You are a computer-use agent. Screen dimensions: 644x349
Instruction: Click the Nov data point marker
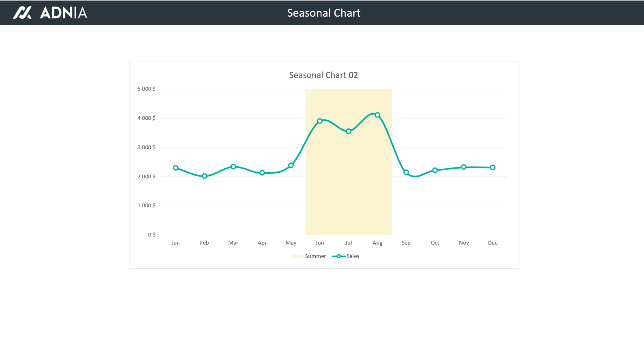click(x=464, y=167)
